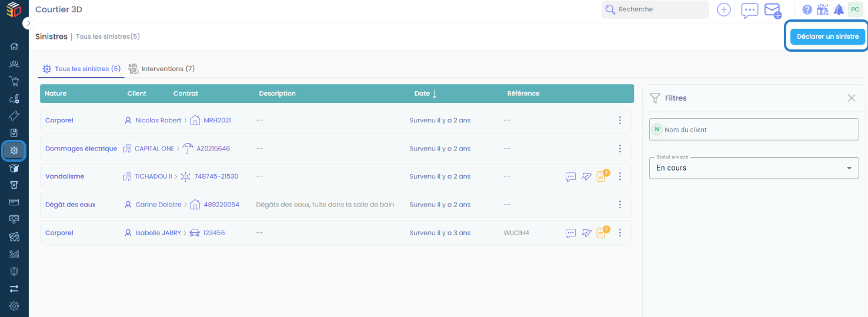Viewport: 868px width, 317px height.
Task: Click the Référence column header
Action: pyautogui.click(x=523, y=94)
